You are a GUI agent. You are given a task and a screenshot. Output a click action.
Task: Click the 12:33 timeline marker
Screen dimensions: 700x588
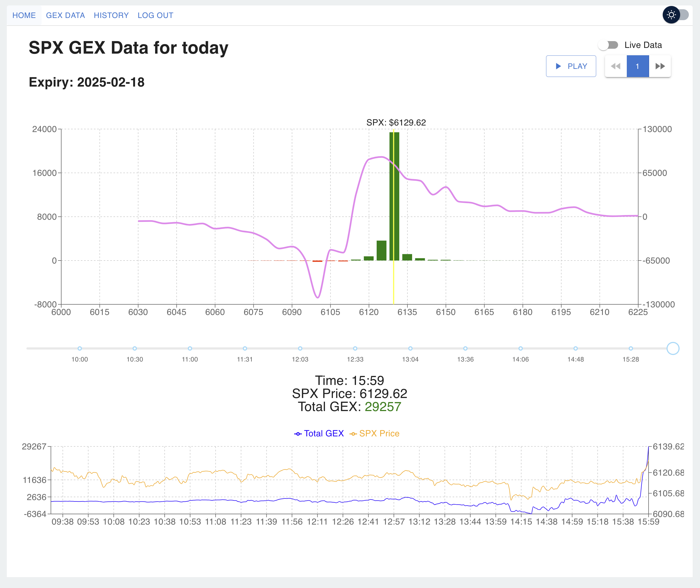[x=355, y=348]
